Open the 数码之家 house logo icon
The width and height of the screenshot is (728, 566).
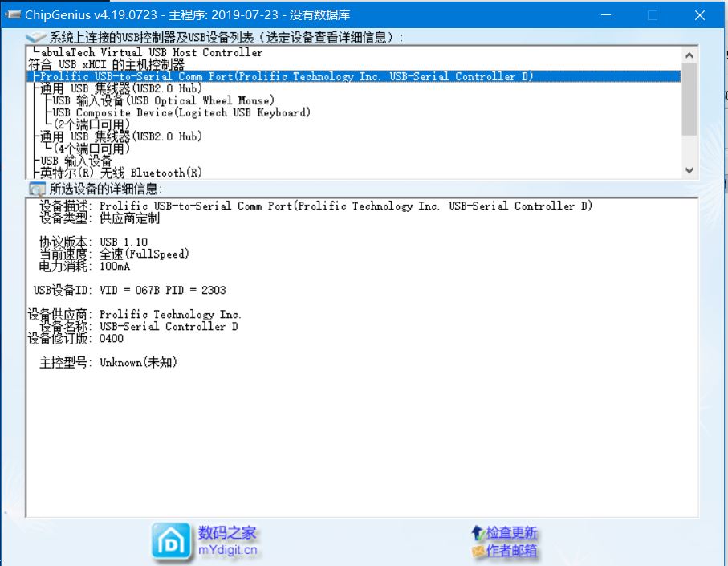pos(171,541)
